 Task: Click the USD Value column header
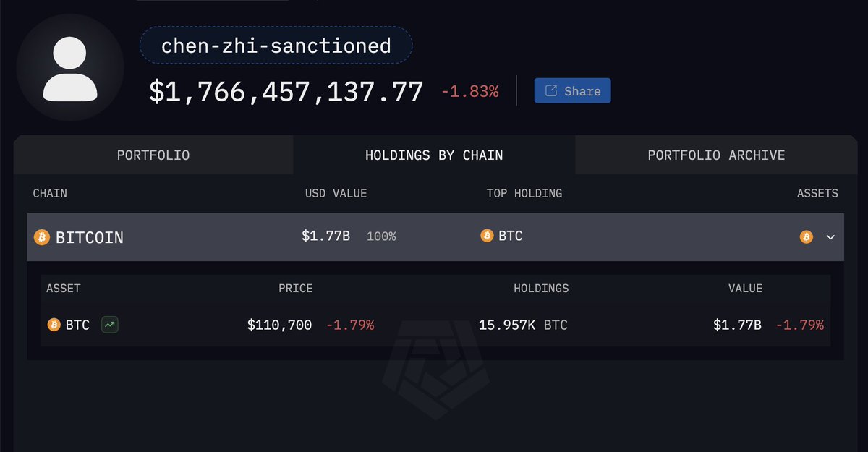pyautogui.click(x=336, y=193)
